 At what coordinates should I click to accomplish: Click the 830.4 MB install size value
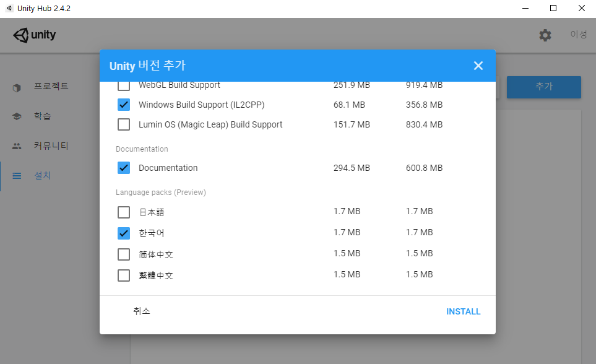(x=424, y=124)
